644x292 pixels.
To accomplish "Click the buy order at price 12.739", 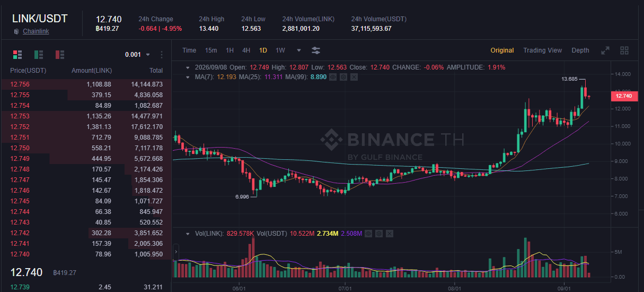I will pos(86,287).
